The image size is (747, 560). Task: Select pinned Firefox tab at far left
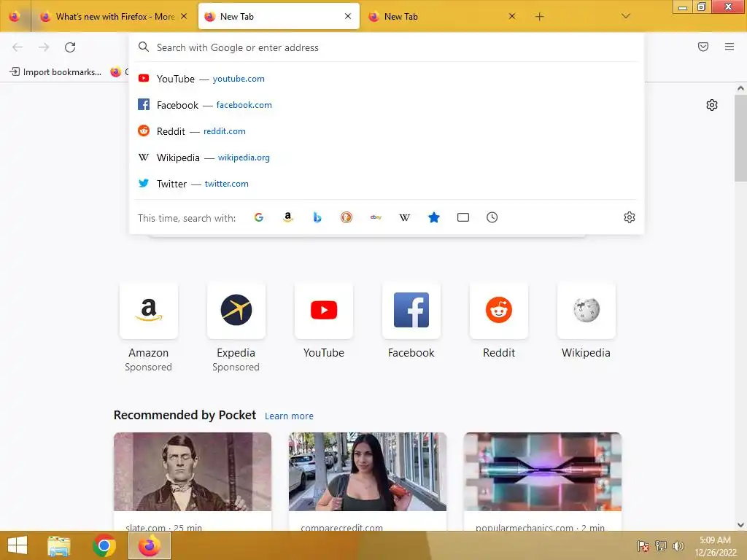pyautogui.click(x=15, y=17)
